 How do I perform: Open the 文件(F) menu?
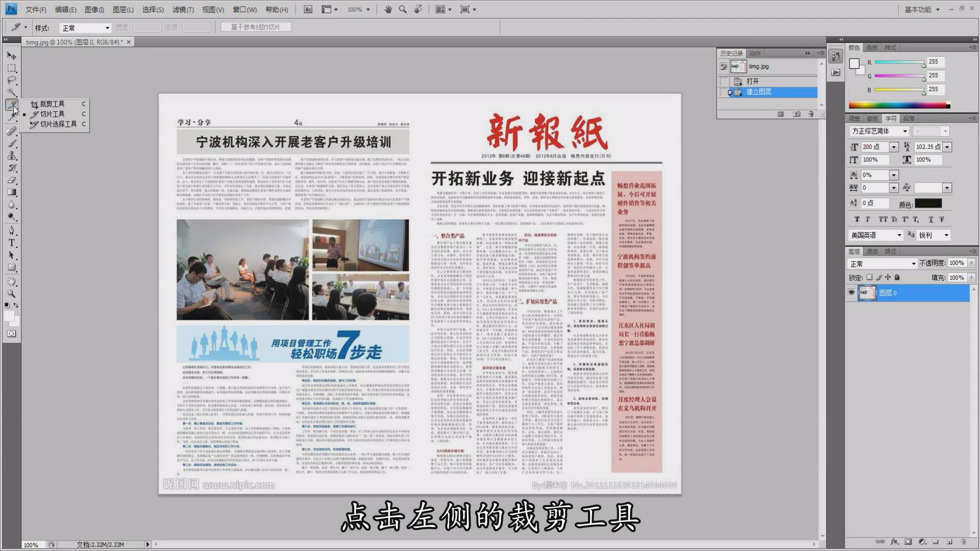point(36,9)
